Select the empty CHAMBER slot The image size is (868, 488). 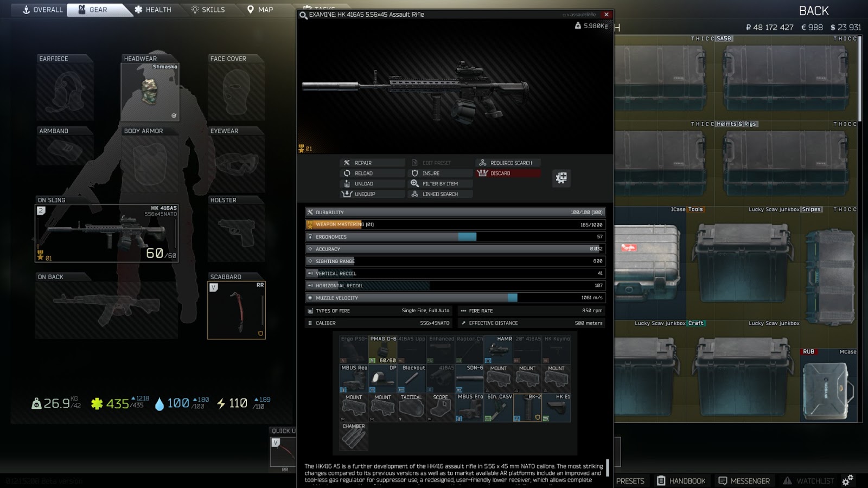pos(354,437)
